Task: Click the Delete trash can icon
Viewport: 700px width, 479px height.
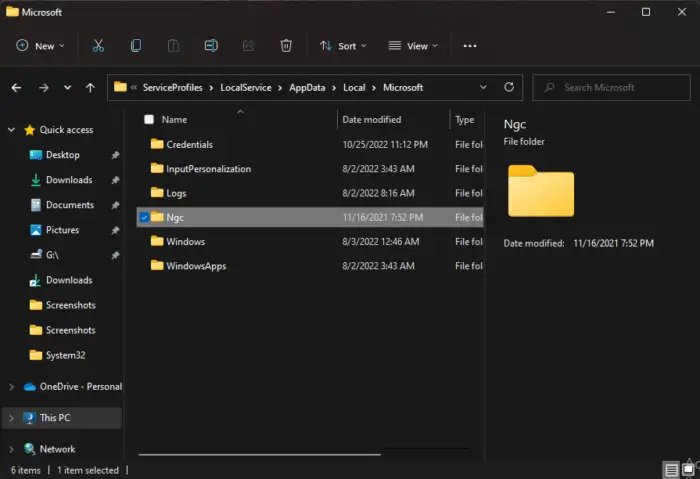Action: [286, 46]
